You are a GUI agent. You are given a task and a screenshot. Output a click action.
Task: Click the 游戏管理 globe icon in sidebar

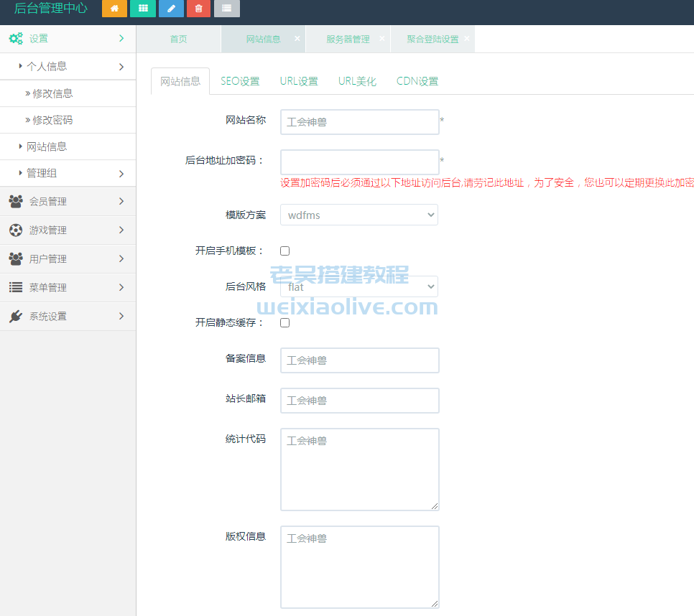(16, 230)
